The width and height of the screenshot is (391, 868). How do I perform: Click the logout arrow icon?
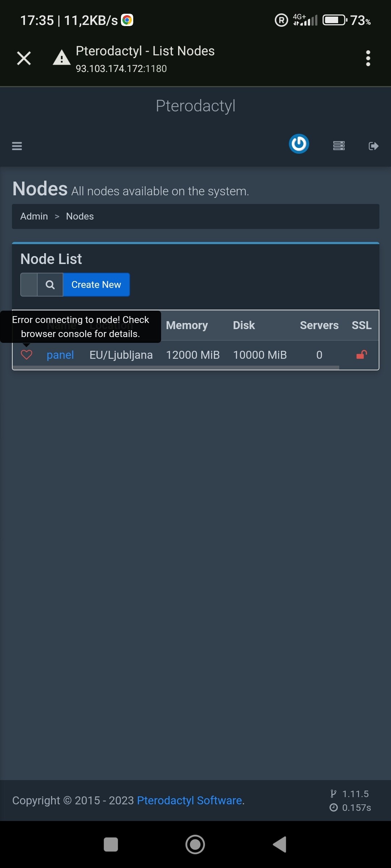point(374,146)
